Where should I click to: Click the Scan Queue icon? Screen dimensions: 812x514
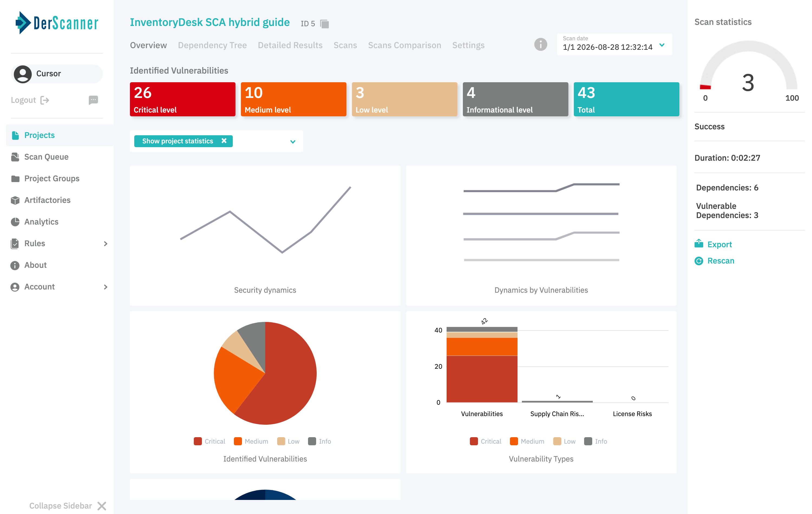coord(15,157)
